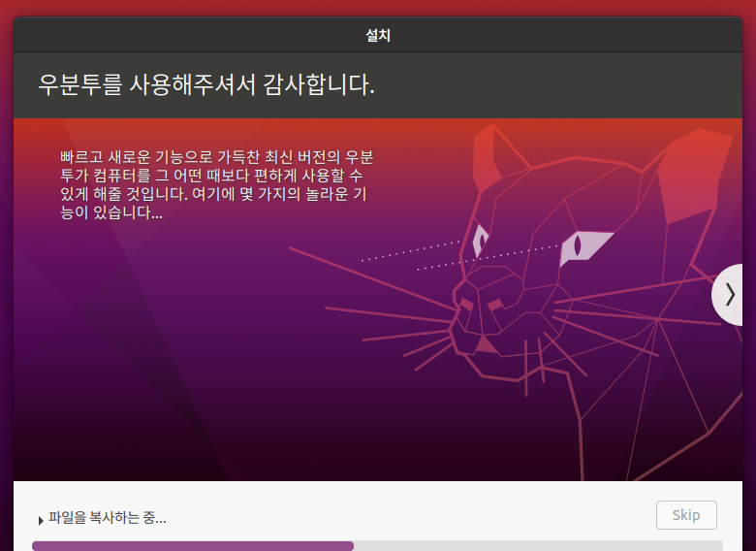Click the installation progress bar

378,546
